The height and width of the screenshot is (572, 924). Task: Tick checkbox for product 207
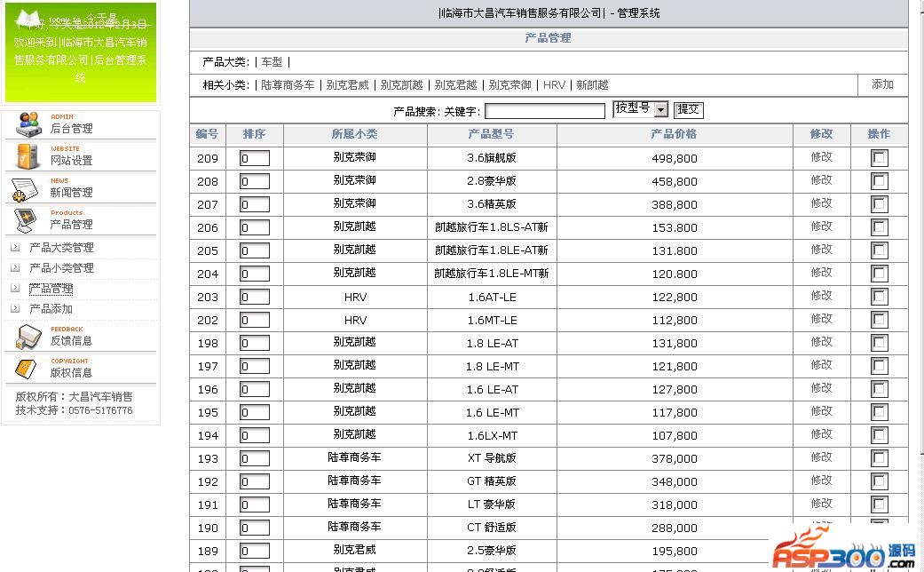coord(880,204)
